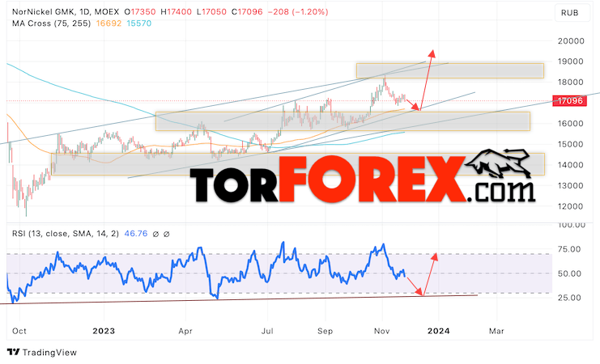Click the 15000 price axis label
600x364 pixels.
[571, 144]
